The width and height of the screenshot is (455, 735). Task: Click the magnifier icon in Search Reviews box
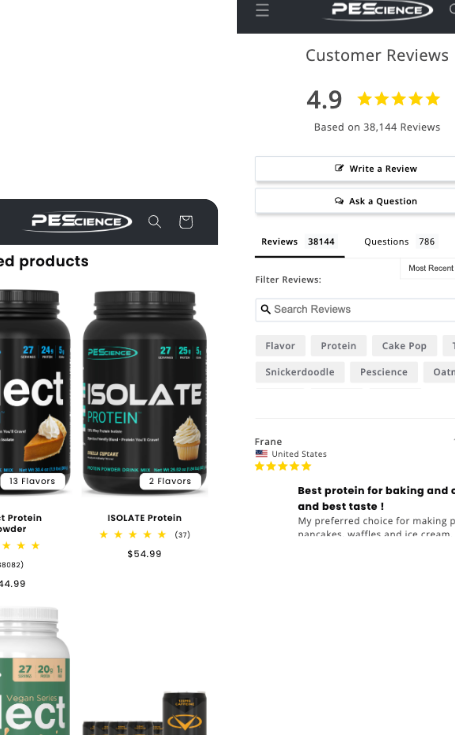tap(265, 309)
